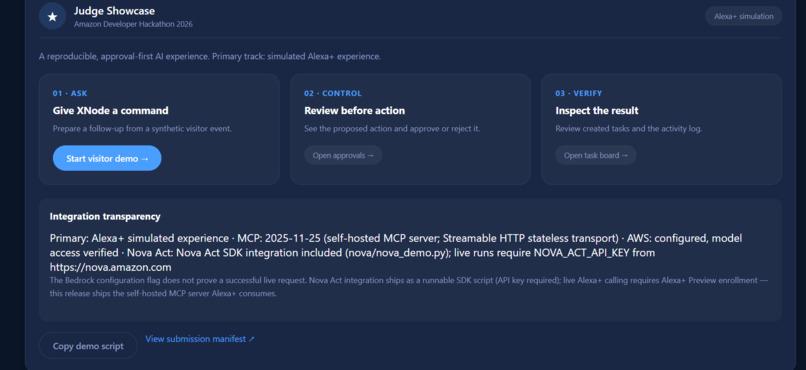Click the Alexa+ simulation badge
The height and width of the screenshot is (370, 806).
743,16
